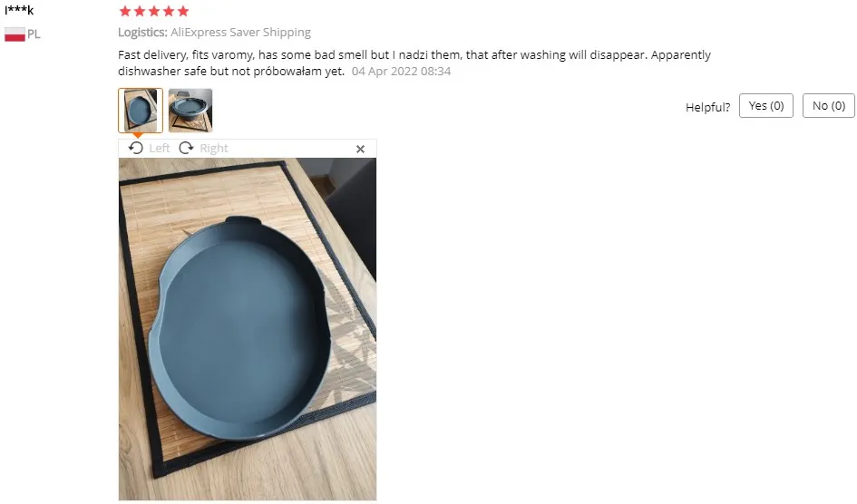857x504 pixels.
Task: Click the AliExpress Saver Shipping logistics text
Action: coord(240,33)
